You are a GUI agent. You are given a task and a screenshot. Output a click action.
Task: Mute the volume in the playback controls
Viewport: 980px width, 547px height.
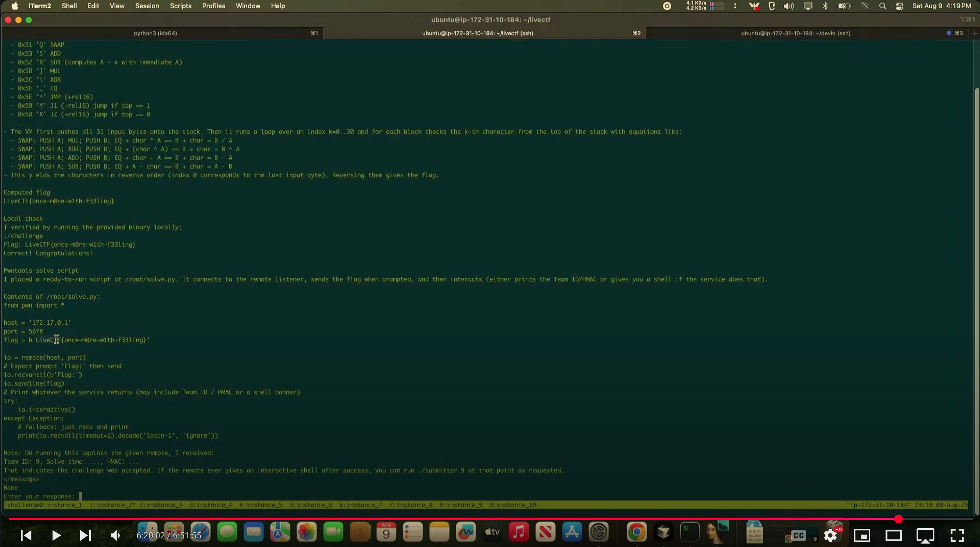(x=115, y=535)
